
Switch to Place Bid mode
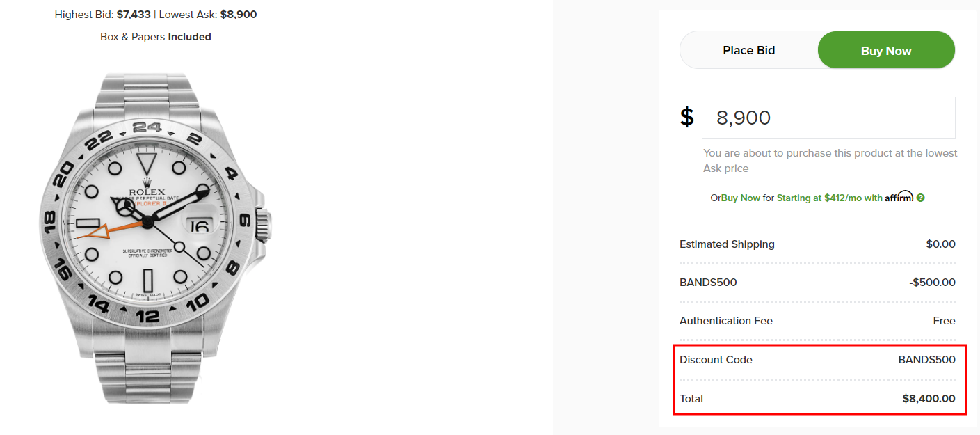pyautogui.click(x=748, y=50)
